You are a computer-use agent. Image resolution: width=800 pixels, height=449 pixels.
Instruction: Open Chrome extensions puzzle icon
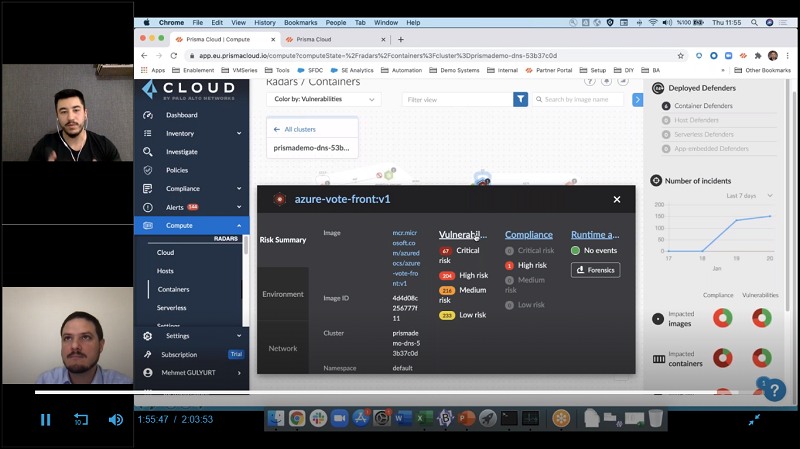758,56
